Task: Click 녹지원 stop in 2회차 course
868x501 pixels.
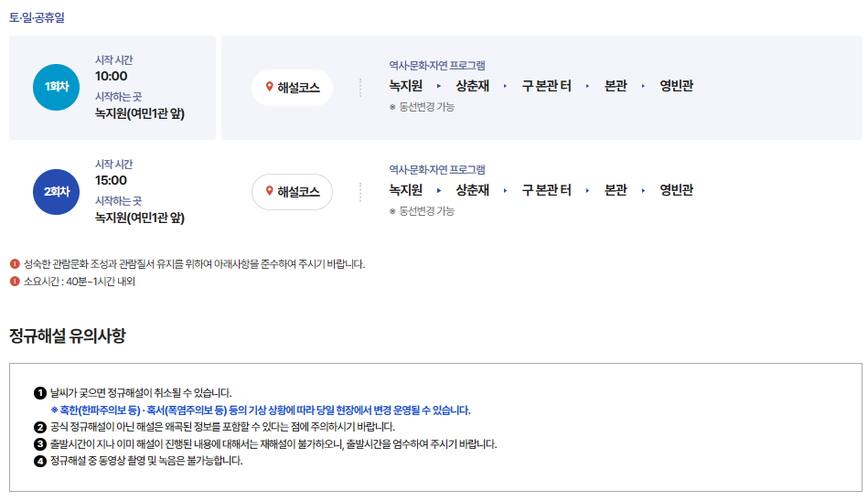Action: pyautogui.click(x=406, y=190)
